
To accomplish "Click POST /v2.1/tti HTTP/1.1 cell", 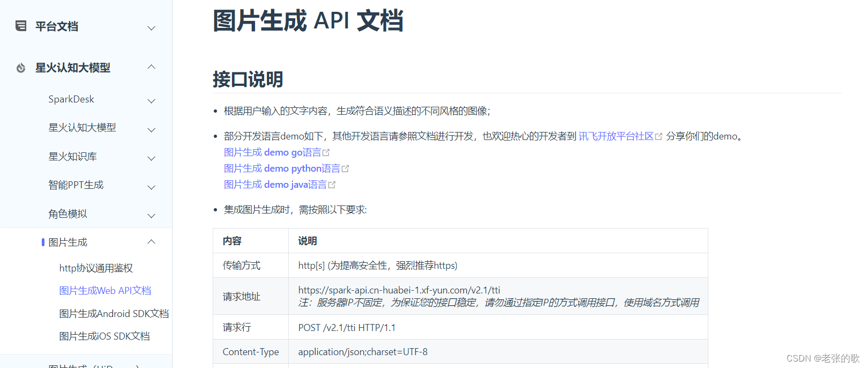I will click(498, 327).
